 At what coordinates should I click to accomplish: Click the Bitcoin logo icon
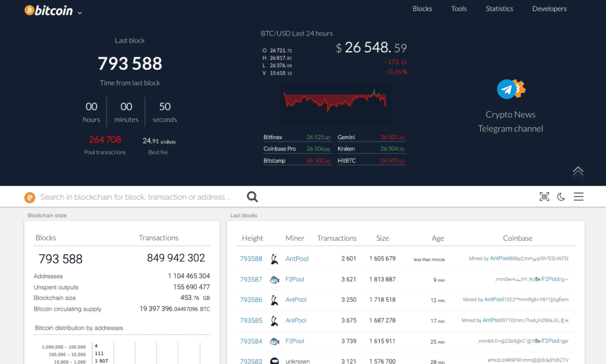click(29, 11)
